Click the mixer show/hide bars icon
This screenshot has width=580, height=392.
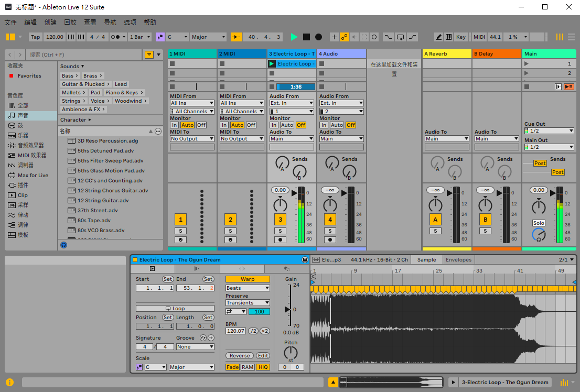564,383
